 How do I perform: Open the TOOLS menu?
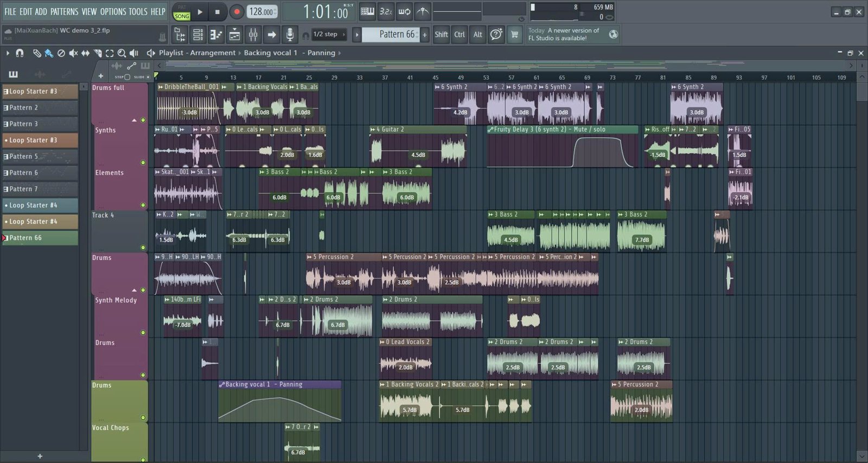click(x=138, y=11)
